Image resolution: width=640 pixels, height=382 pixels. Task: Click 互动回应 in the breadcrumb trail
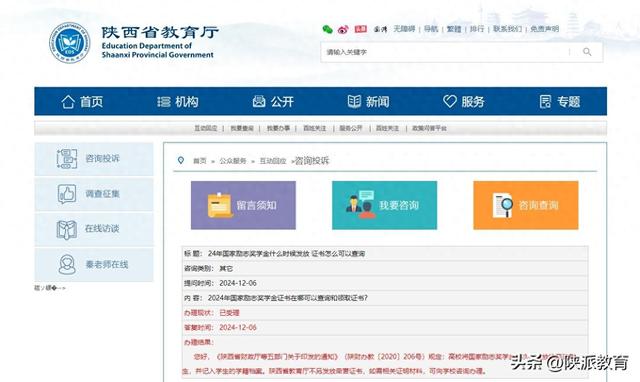tap(273, 161)
